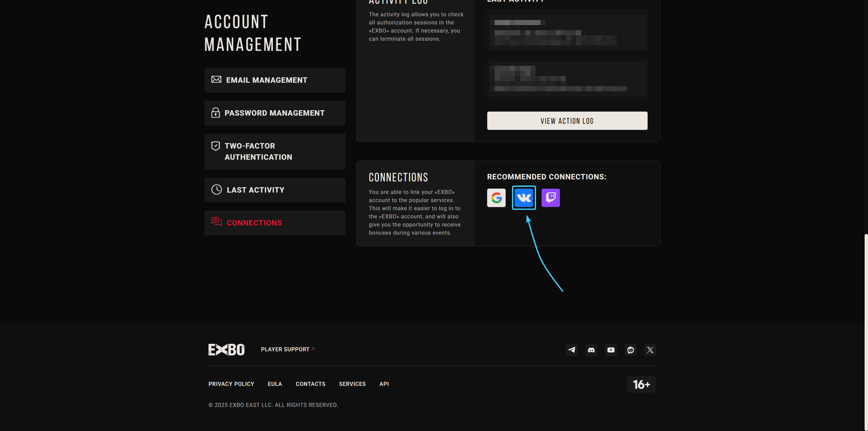
Task: Click the page vertical scrollbar
Action: [x=866, y=332]
